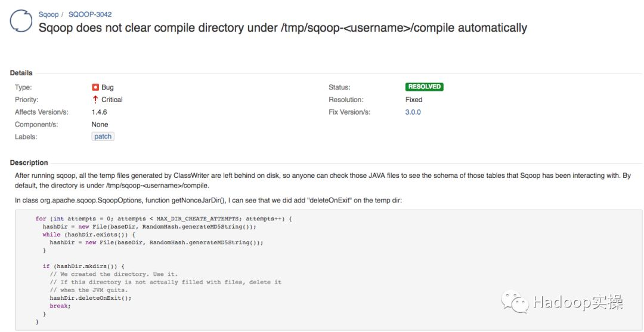Click the issue title text
The image size is (644, 332).
click(x=283, y=28)
